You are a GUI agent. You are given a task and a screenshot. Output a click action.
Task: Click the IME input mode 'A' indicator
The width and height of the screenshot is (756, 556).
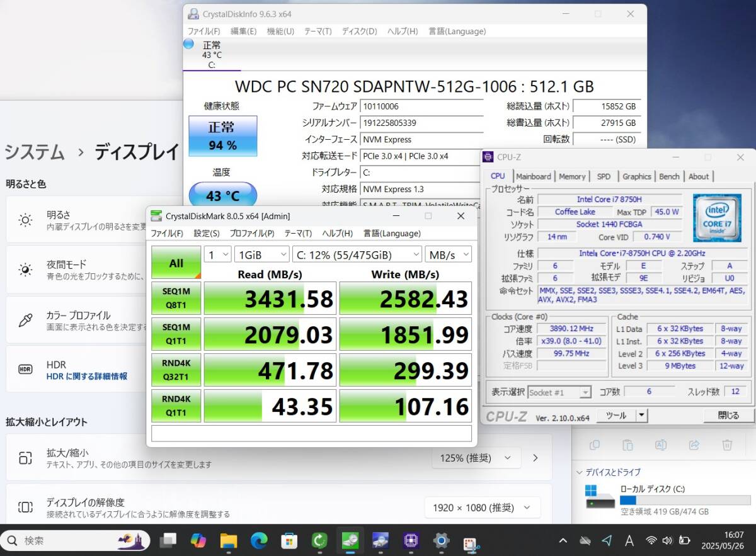pos(629,540)
